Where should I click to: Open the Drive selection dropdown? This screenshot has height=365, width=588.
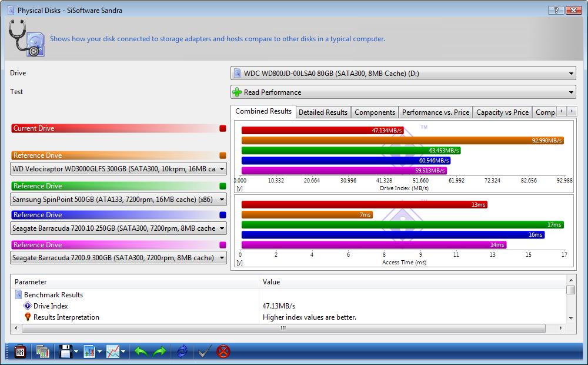click(x=403, y=73)
